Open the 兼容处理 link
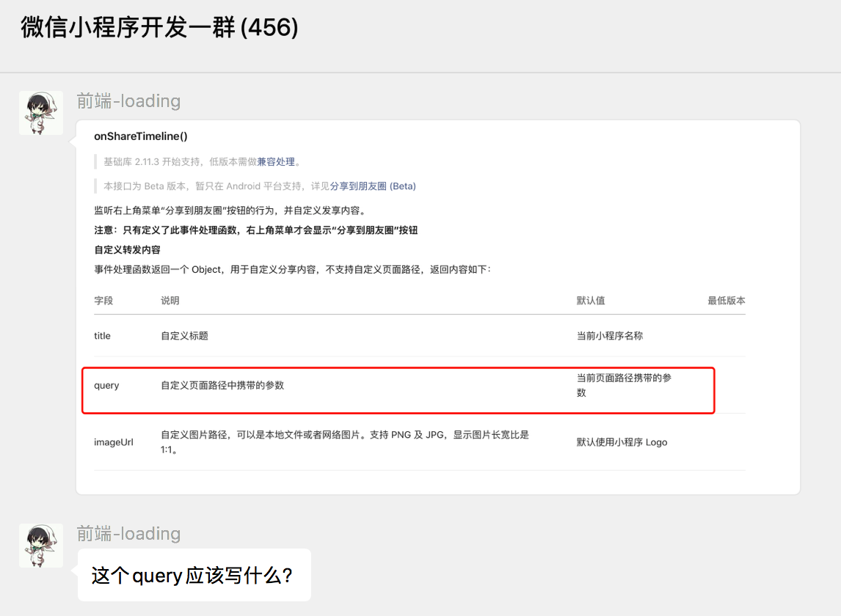Viewport: 841px width, 616px height. [276, 161]
